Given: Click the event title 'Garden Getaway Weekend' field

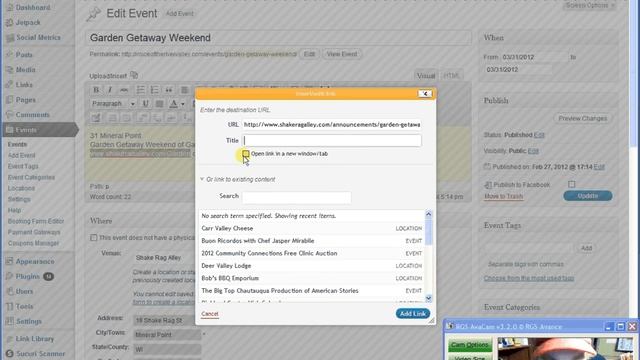Looking at the screenshot, I should pyautogui.click(x=279, y=38).
